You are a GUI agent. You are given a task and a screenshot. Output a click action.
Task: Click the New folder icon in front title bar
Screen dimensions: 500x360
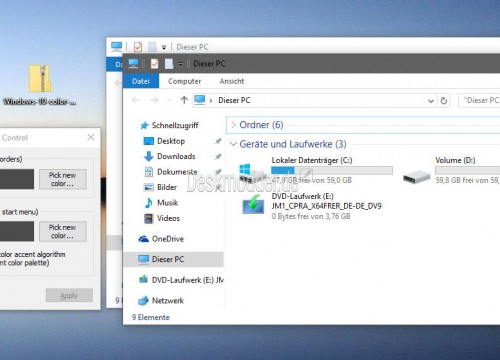(169, 63)
